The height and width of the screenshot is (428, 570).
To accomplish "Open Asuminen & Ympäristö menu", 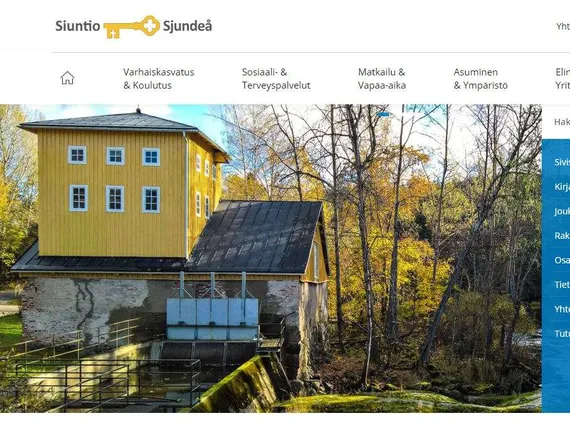I will 480,79.
